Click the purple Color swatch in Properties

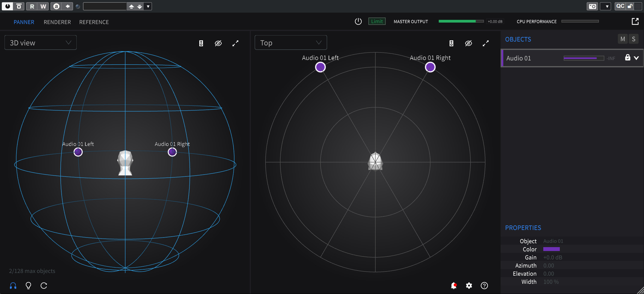tap(551, 249)
